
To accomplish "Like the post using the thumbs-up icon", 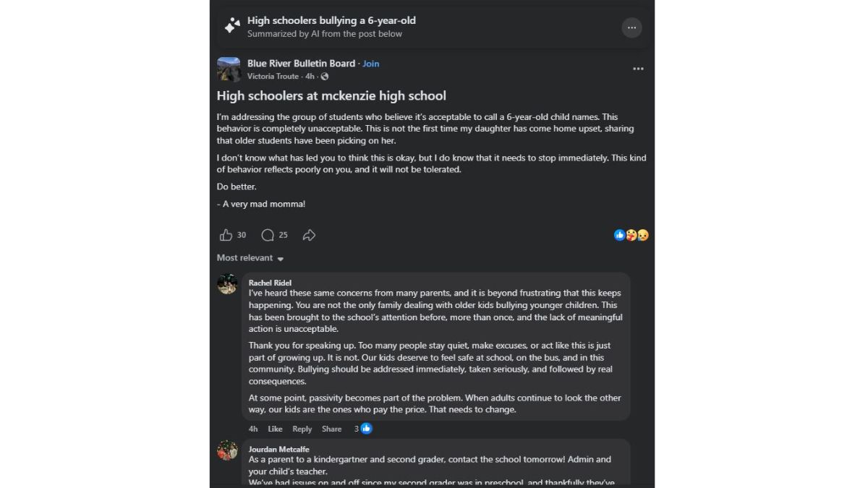I will (x=226, y=235).
